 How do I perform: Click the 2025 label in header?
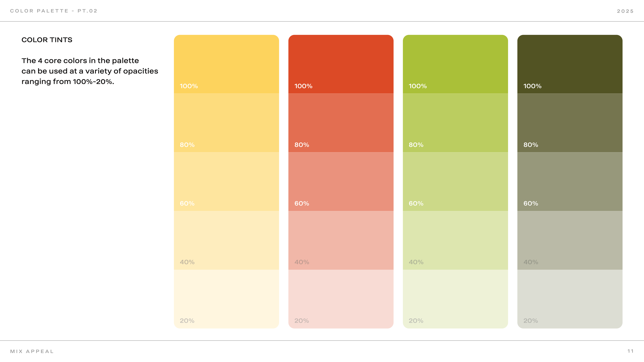[625, 11]
